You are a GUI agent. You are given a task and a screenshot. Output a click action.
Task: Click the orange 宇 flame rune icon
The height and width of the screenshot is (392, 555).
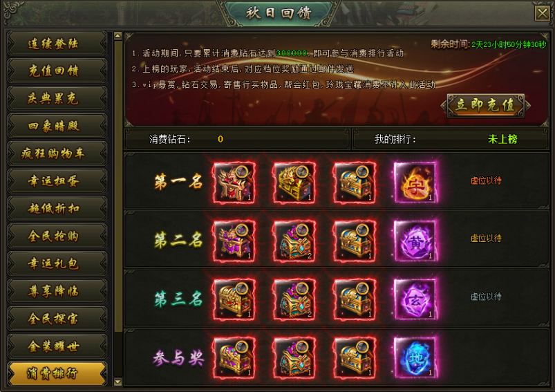(415, 183)
